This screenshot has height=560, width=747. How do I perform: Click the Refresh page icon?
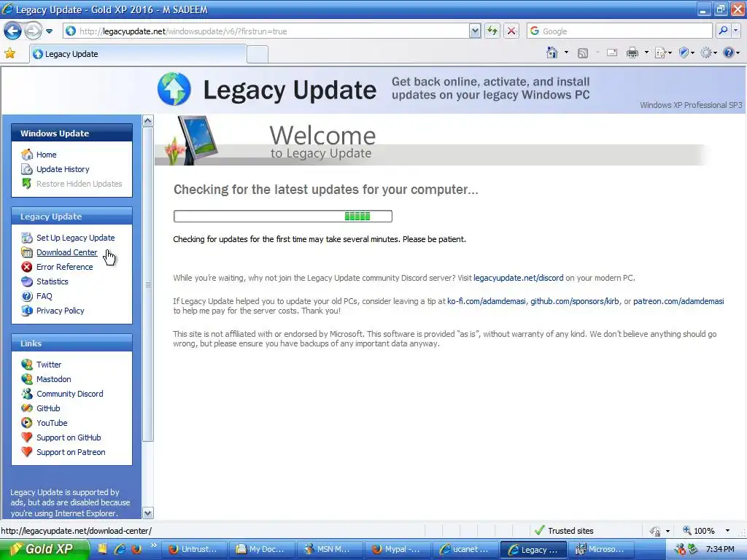(x=492, y=31)
